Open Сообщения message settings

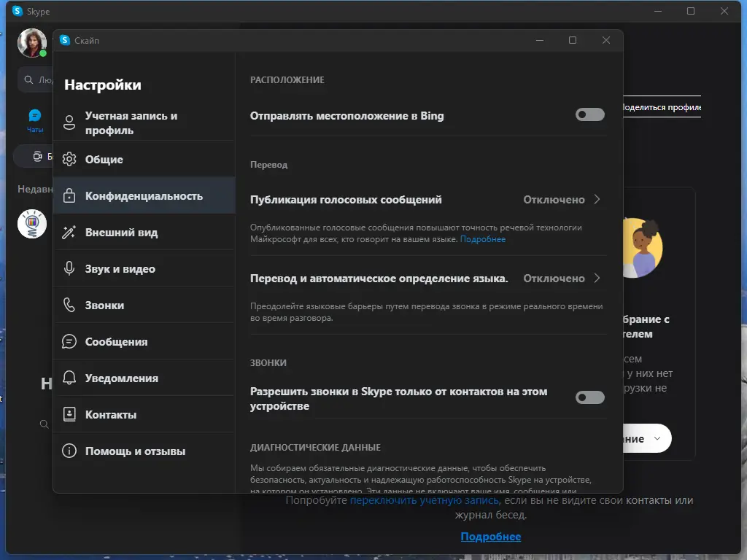[x=69, y=341]
